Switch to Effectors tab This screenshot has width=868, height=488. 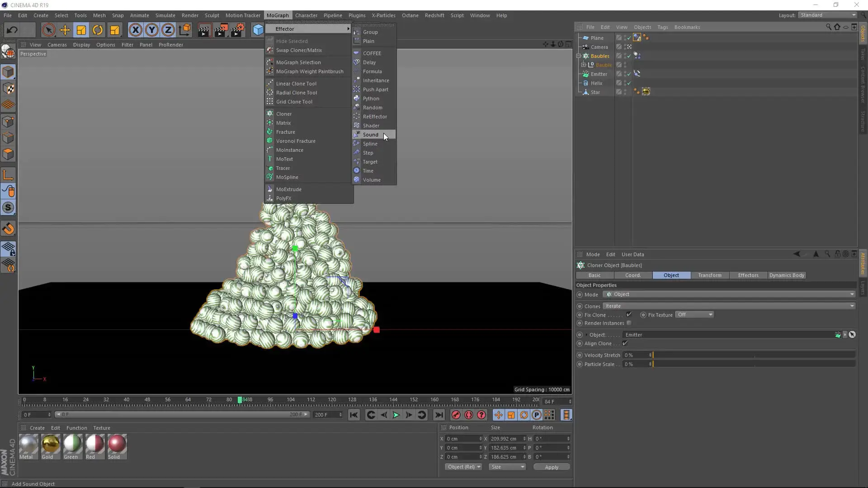pyautogui.click(x=748, y=275)
